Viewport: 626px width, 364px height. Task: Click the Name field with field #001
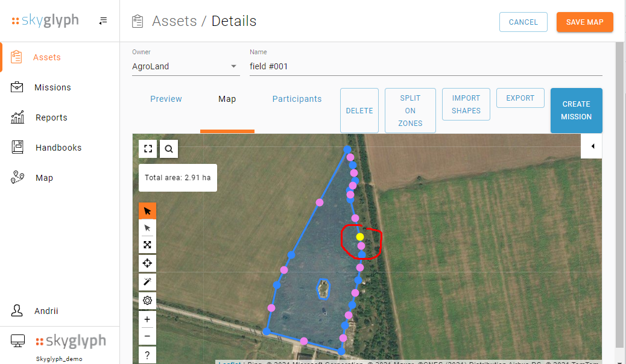[x=426, y=66]
